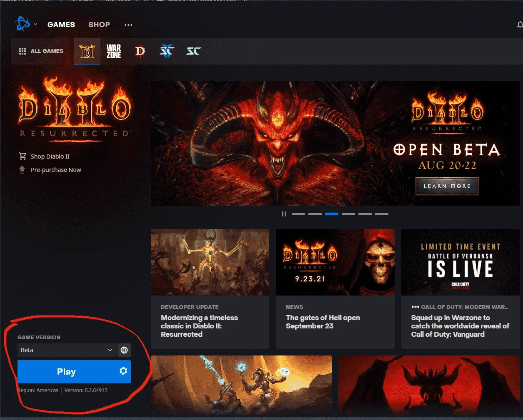The height and width of the screenshot is (420, 523).
Task: Select the red Diablo III game icon
Action: (x=140, y=51)
